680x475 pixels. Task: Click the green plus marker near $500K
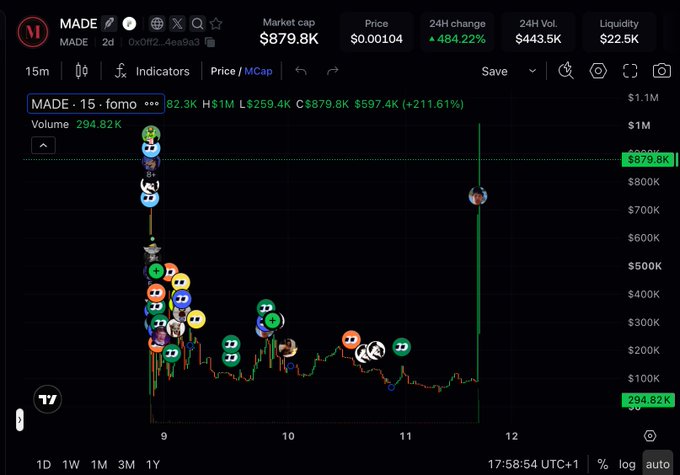[156, 271]
